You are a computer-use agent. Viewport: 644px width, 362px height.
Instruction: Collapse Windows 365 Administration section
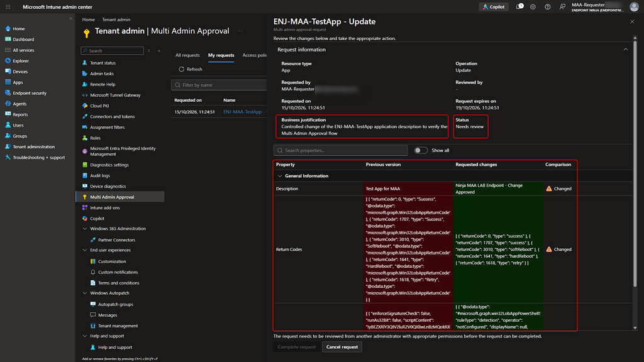point(85,229)
